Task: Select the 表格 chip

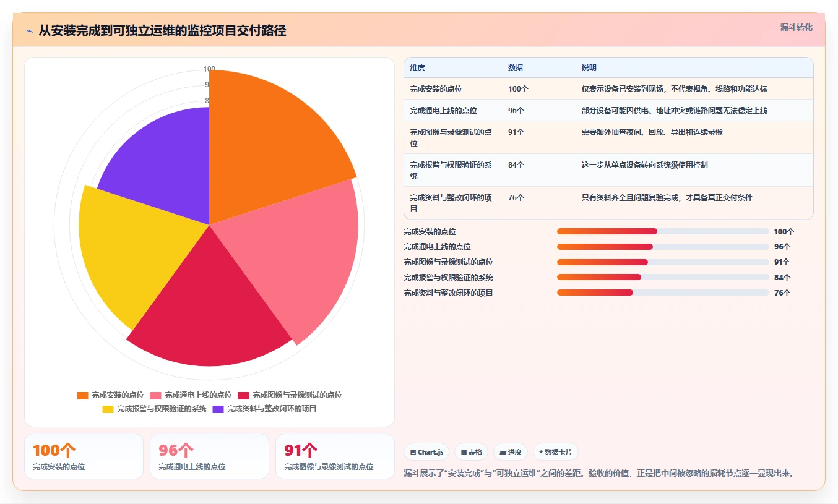Action: (472, 452)
